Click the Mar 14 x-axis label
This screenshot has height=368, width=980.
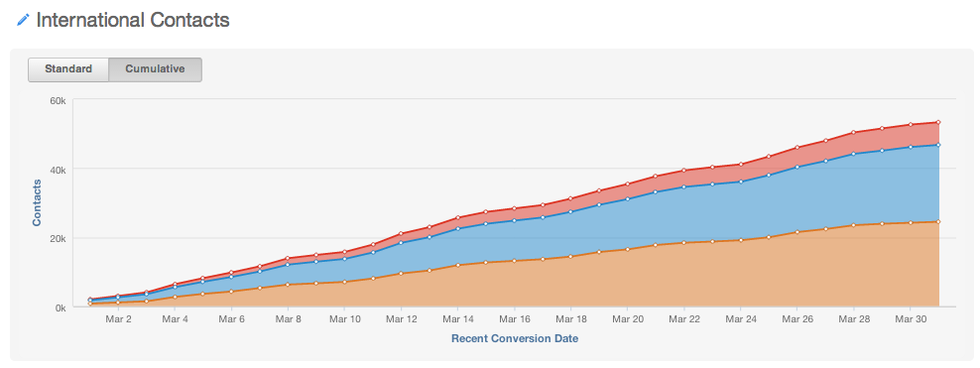pyautogui.click(x=458, y=319)
